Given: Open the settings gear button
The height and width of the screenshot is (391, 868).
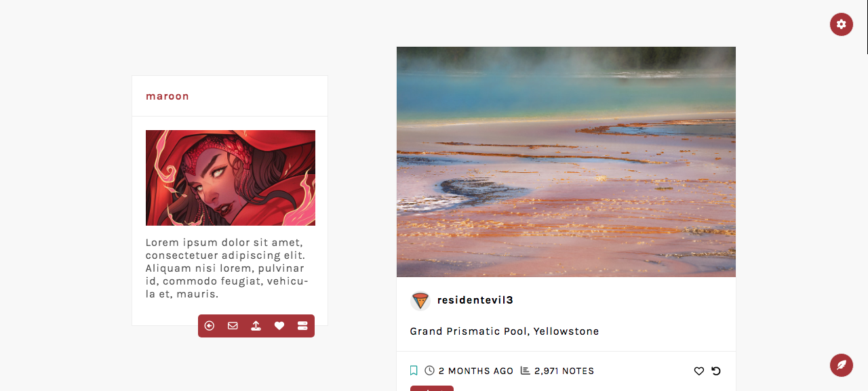Looking at the screenshot, I should (842, 24).
